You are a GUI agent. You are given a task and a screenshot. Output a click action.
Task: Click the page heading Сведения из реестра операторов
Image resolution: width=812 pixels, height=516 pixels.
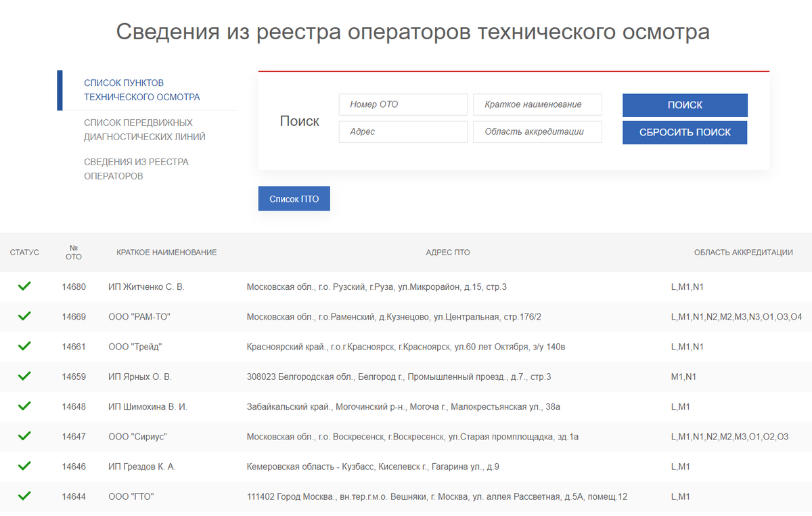coord(413,32)
